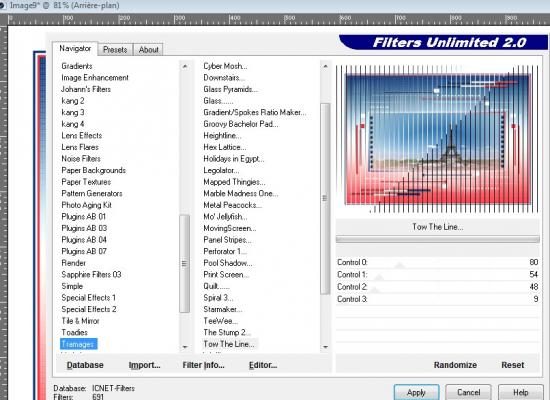Choose the Glass Pyramids... filter
This screenshot has height=400, width=550.
pyautogui.click(x=230, y=89)
